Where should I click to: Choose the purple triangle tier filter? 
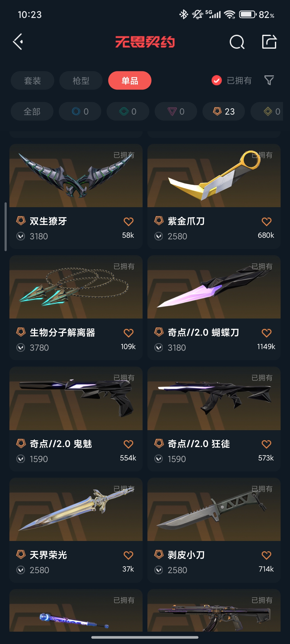coord(176,111)
